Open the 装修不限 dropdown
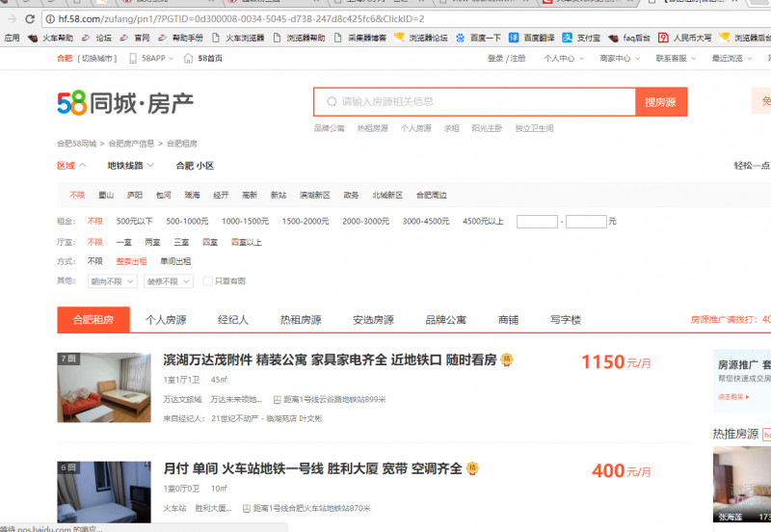Viewport: 771px width, 532px height. [169, 281]
